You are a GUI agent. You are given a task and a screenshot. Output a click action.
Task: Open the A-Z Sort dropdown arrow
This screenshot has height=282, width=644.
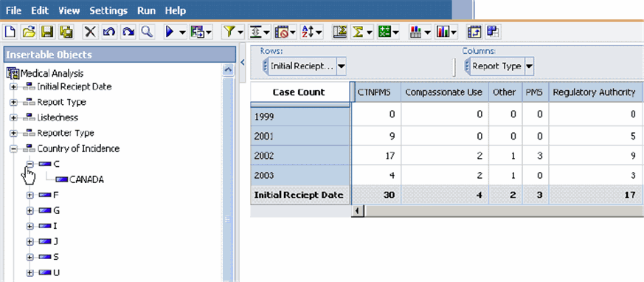319,32
